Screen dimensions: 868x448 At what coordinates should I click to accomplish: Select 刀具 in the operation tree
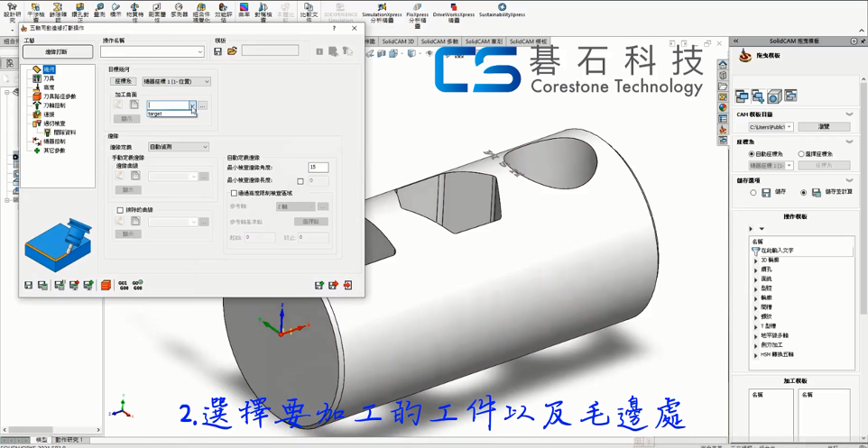point(49,78)
